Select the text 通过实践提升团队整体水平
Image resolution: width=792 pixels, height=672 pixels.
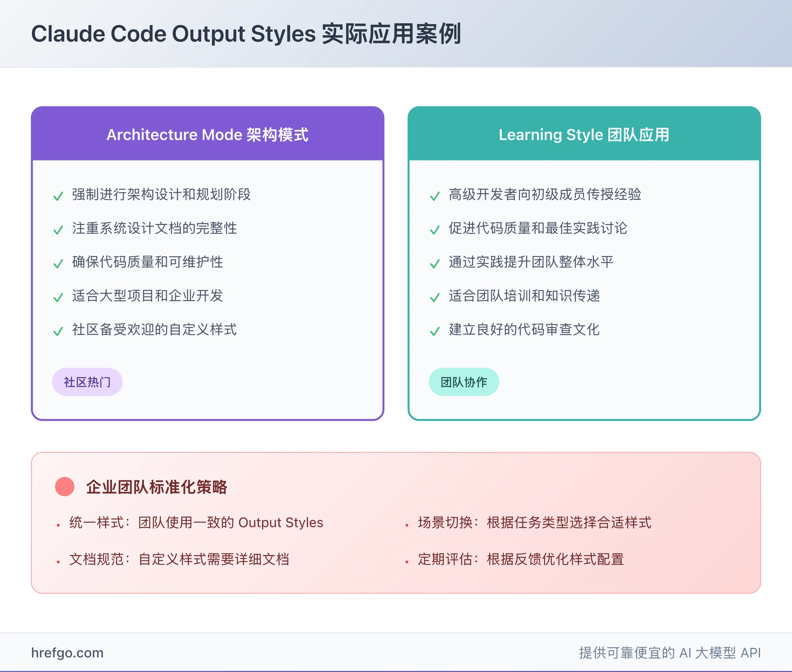(531, 262)
